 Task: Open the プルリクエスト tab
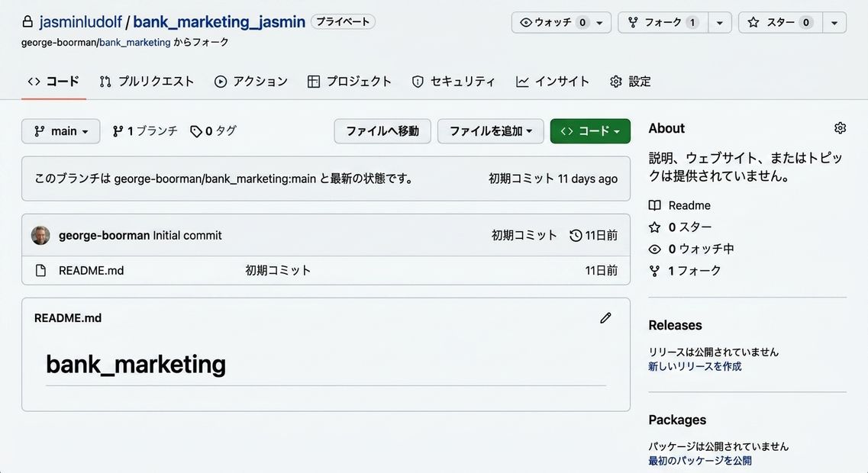coord(147,82)
